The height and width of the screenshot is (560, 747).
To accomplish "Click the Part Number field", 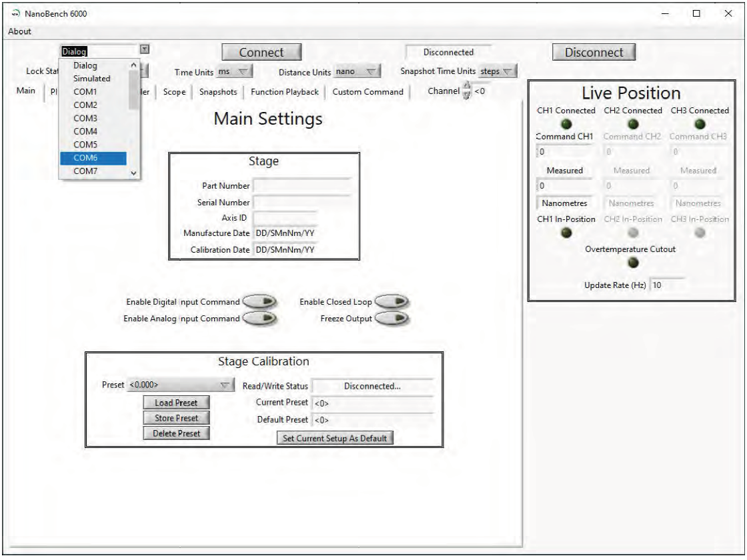I will pos(303,186).
